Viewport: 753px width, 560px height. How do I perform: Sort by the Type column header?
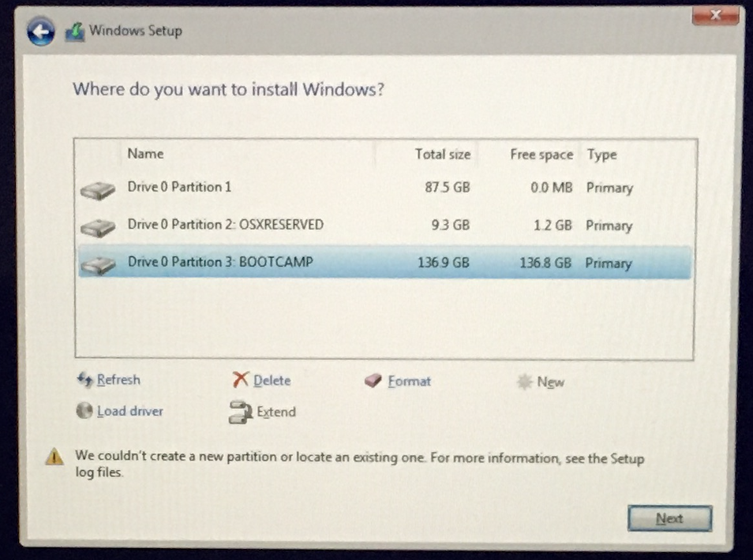601,155
